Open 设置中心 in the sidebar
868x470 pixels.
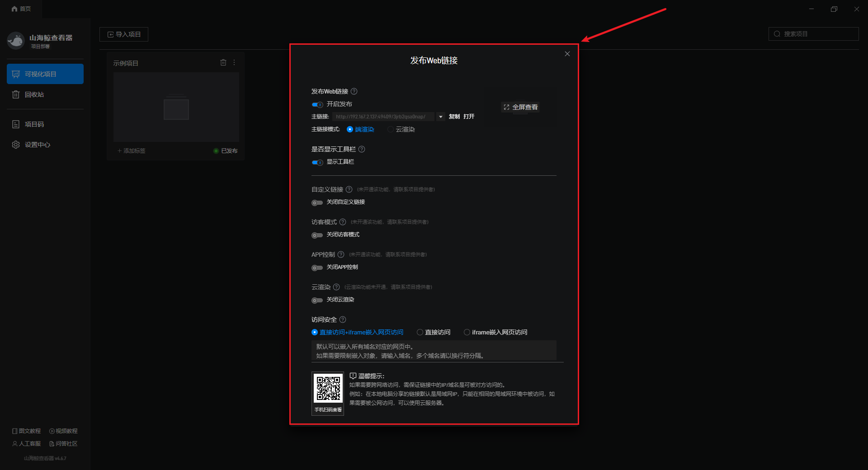tap(37, 145)
